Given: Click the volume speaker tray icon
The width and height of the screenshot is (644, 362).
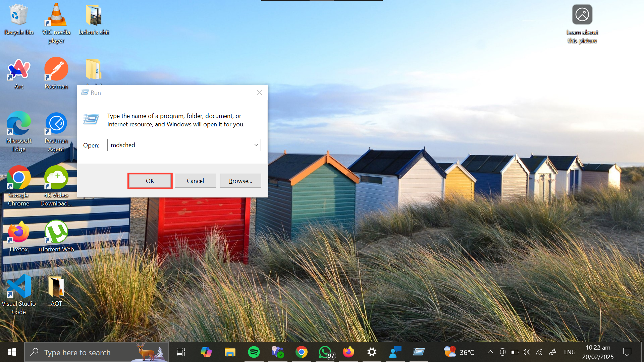Looking at the screenshot, I should [x=526, y=352].
